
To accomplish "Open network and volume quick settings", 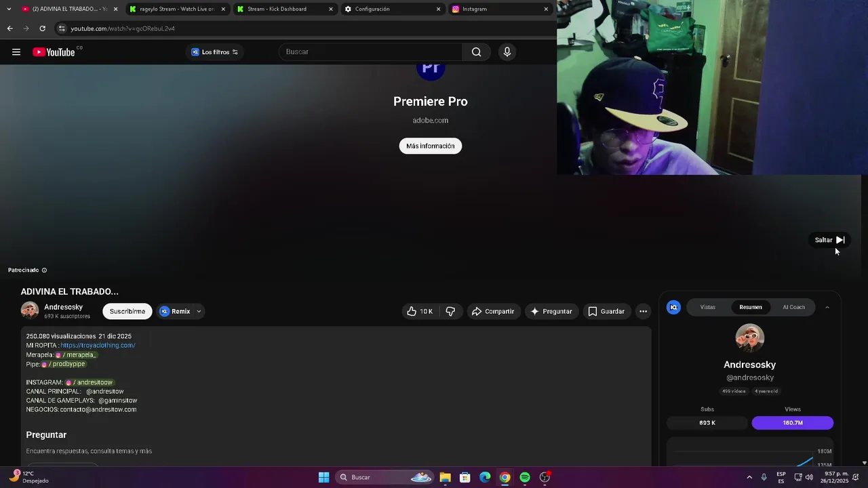I will pos(804,477).
